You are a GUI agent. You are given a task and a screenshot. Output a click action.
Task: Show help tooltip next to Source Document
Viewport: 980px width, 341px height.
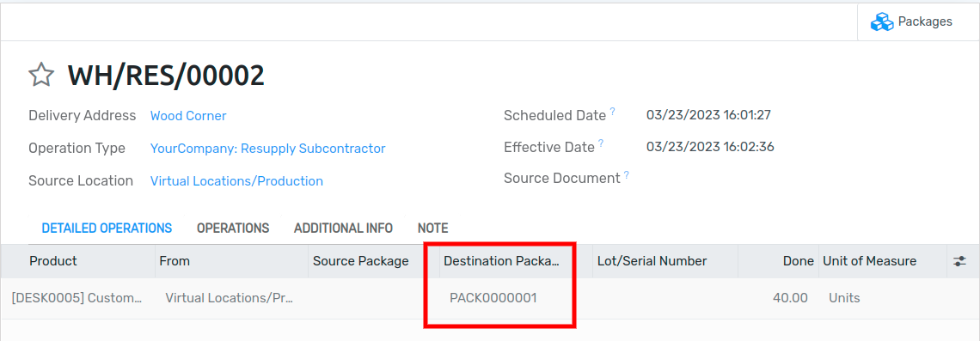626,174
